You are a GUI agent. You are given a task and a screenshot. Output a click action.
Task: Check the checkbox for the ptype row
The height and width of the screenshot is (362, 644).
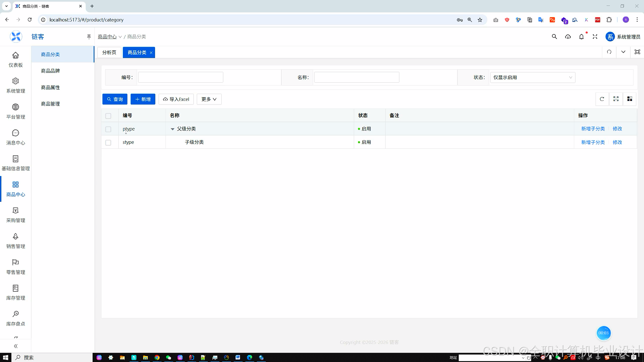[x=108, y=129]
